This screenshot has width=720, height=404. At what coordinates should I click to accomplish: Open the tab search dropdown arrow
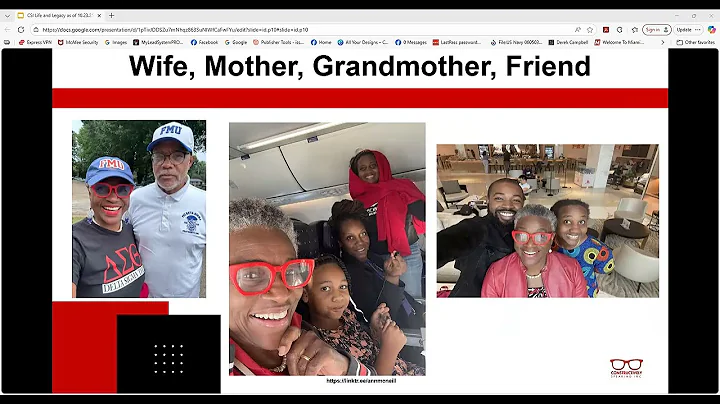pyautogui.click(x=7, y=16)
